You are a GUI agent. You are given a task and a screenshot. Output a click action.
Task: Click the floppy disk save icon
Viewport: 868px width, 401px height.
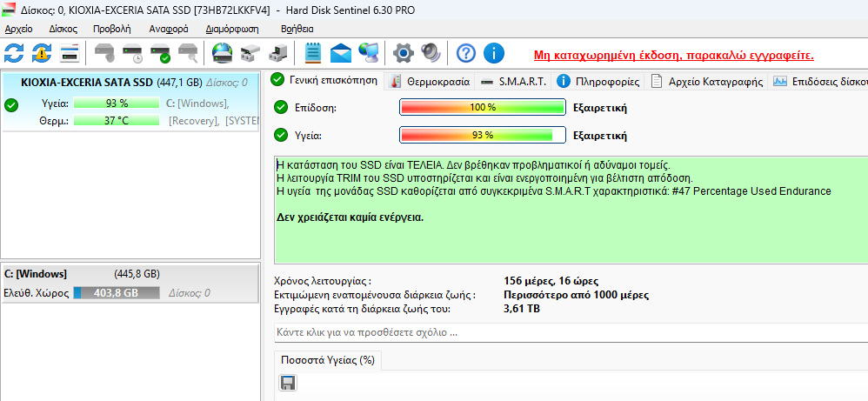coord(289,383)
